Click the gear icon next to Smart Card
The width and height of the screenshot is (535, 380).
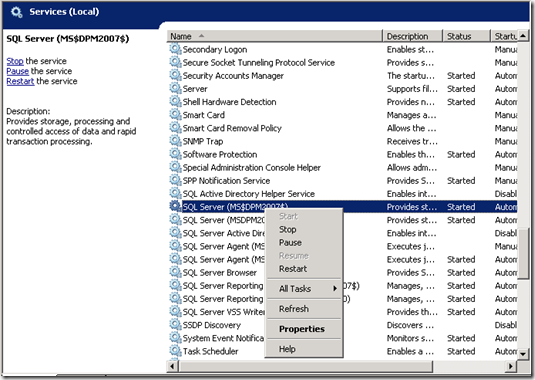pyautogui.click(x=175, y=115)
